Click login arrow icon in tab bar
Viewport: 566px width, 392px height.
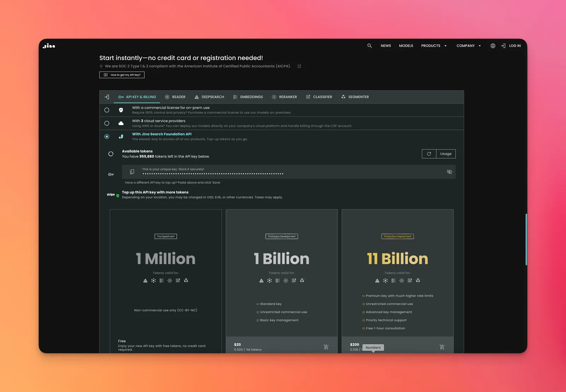point(107,97)
